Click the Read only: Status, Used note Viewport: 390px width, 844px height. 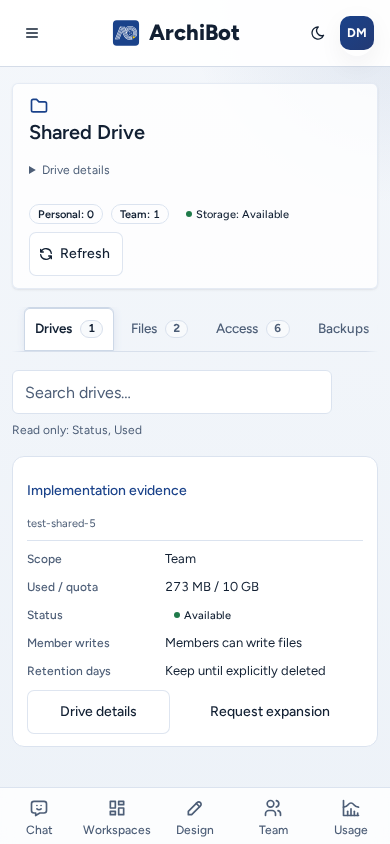[x=77, y=430]
